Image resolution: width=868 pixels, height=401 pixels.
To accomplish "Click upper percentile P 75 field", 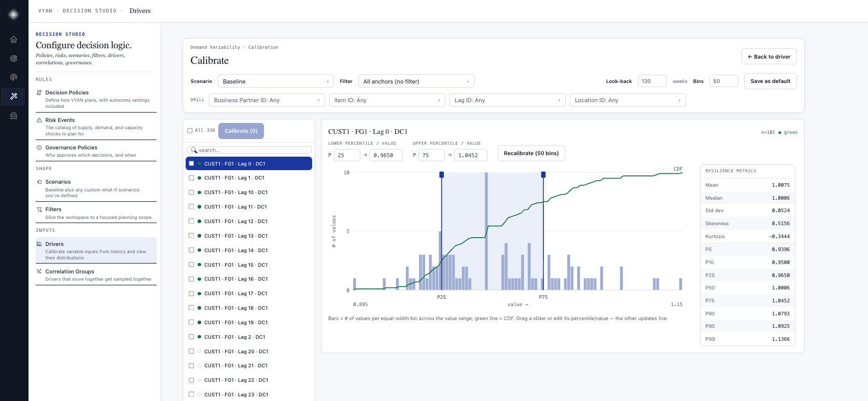I will point(431,155).
